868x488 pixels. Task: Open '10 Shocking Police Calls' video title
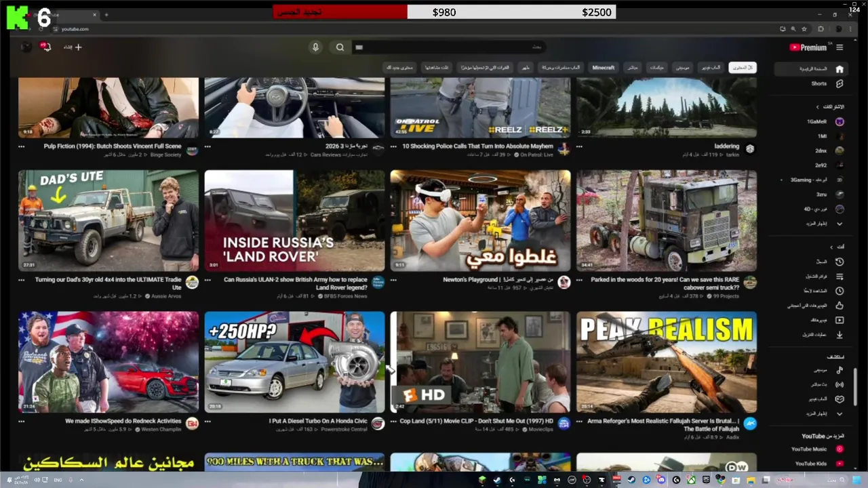[x=478, y=146]
